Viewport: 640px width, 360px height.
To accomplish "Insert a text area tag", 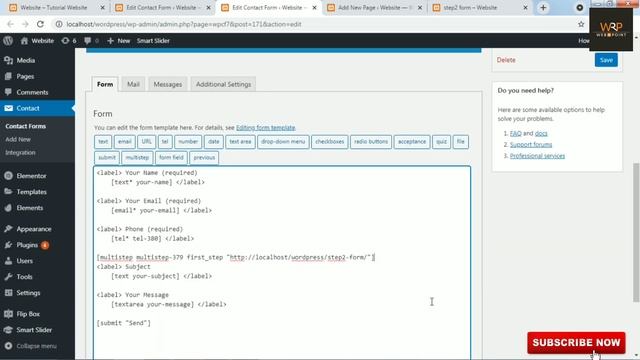I will (x=240, y=142).
